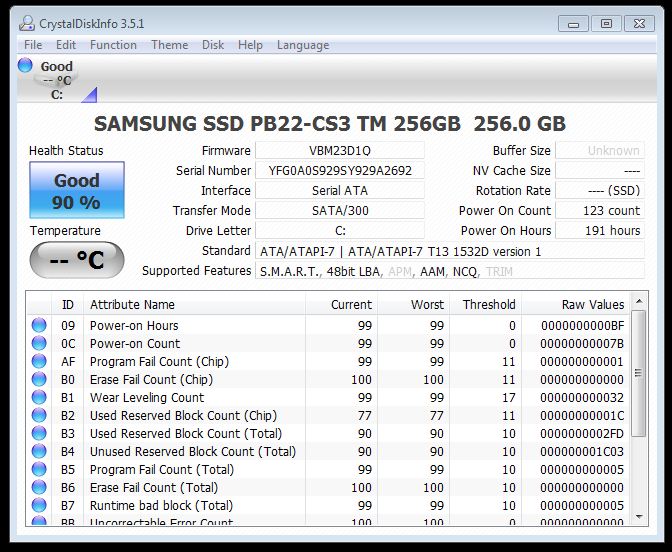Click the Worst column header
The width and height of the screenshot is (672, 552).
coord(414,305)
